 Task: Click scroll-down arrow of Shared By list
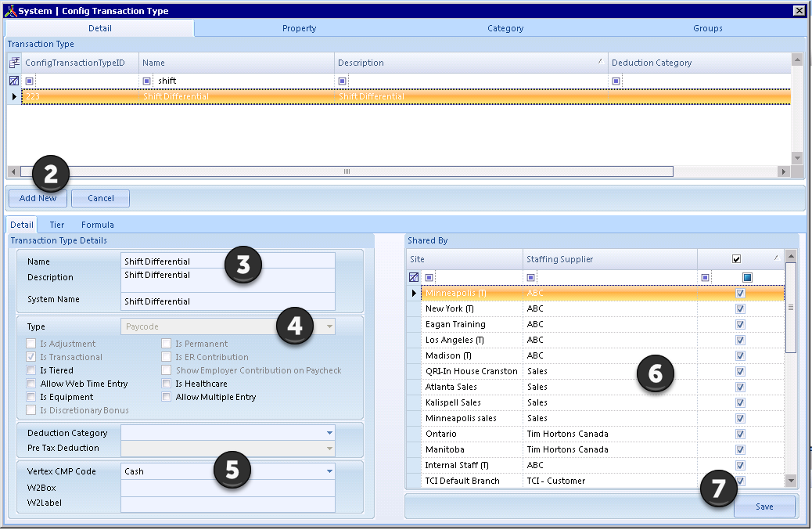[791, 481]
